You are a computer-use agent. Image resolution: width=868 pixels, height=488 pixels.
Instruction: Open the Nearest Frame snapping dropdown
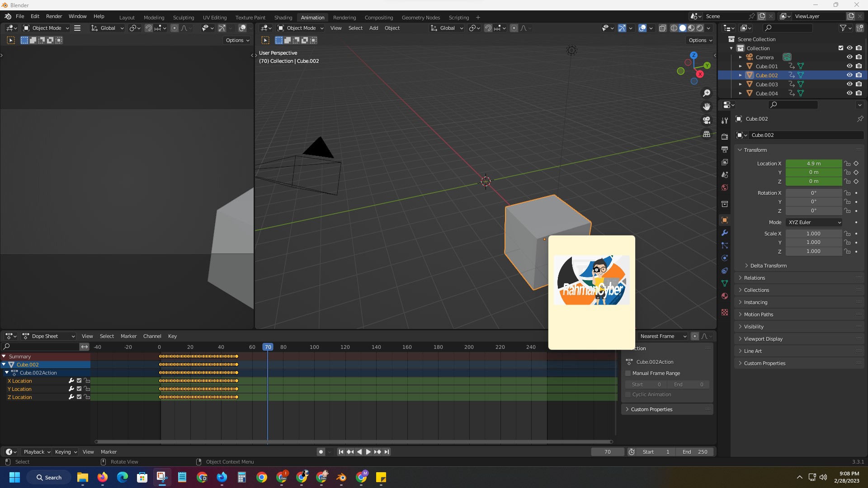(x=663, y=336)
